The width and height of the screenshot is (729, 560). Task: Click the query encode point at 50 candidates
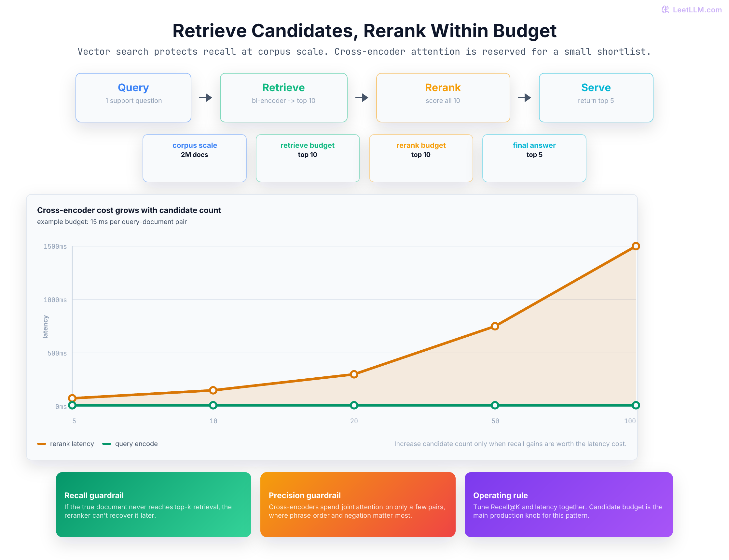pos(495,405)
